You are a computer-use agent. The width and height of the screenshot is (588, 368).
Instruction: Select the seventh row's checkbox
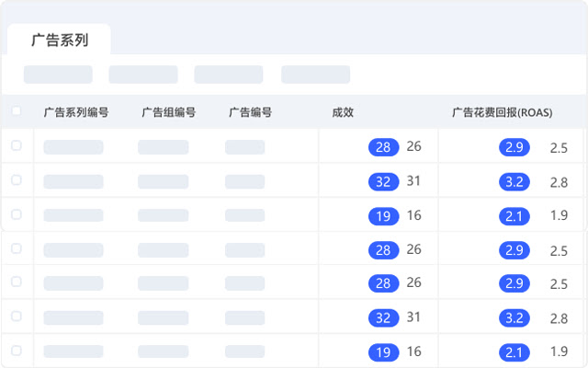17,351
